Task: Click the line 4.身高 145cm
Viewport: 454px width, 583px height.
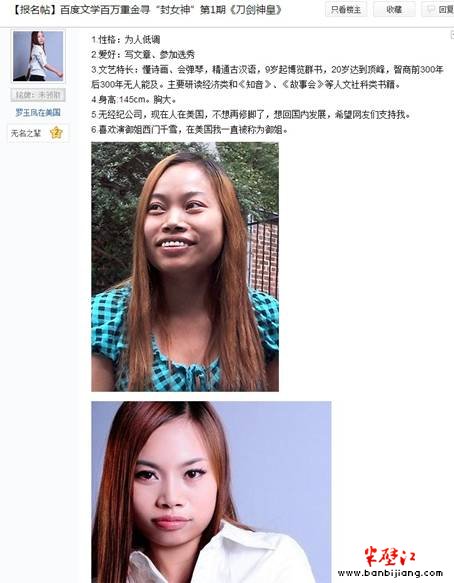Action: [x=134, y=100]
